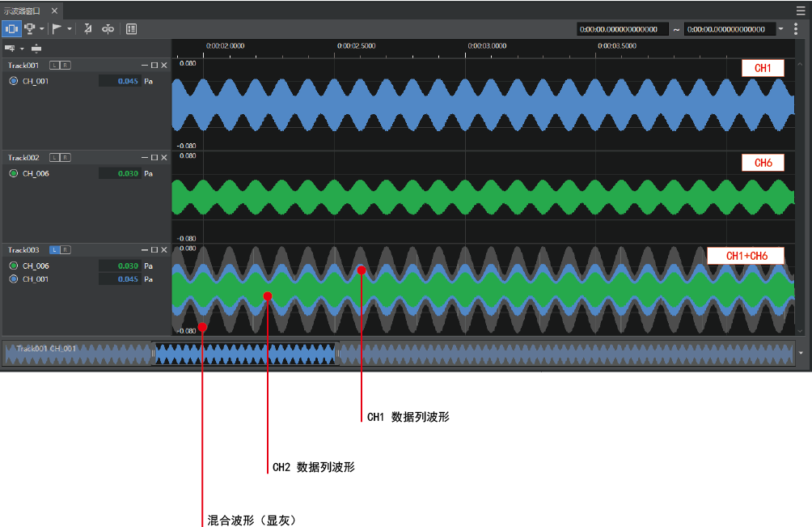
Task: Click the linked-loops synchronize icon
Action: point(108,29)
